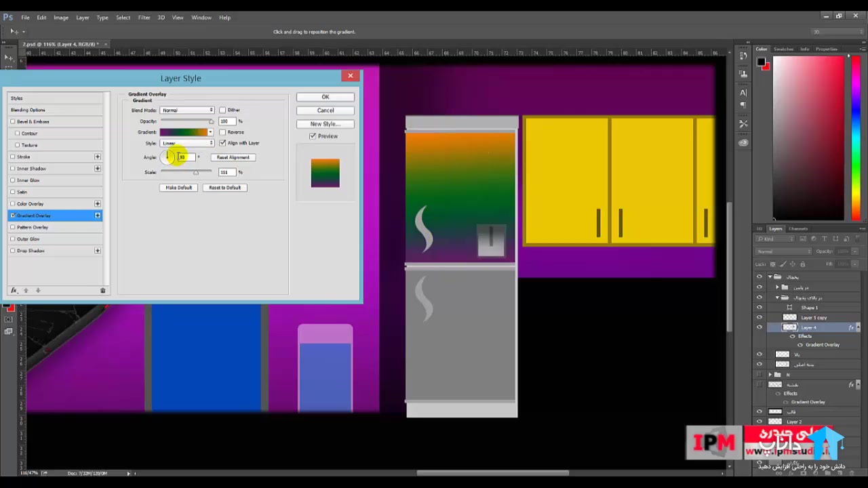Open the gradient Style dropdown showing Linear
Screen dimensions: 868x488
(x=187, y=143)
